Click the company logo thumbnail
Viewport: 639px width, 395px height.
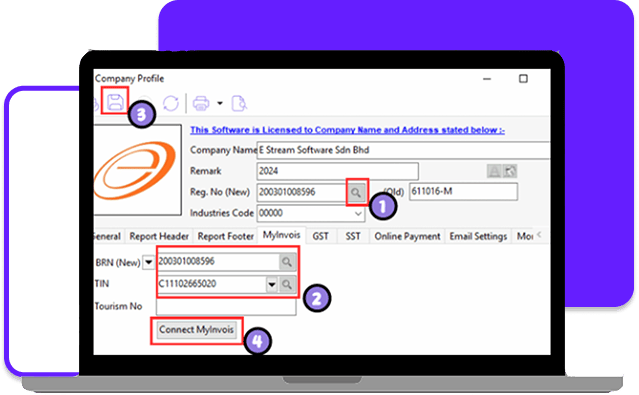(x=137, y=170)
